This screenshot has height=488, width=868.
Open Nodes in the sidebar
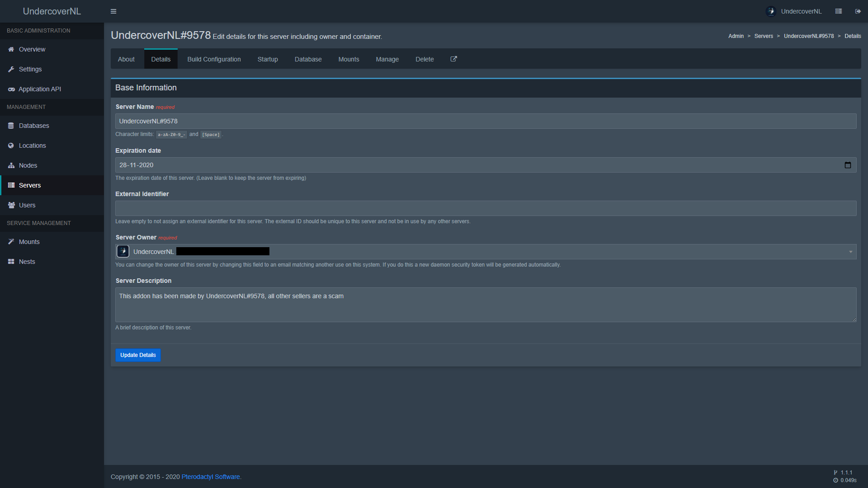click(x=52, y=165)
